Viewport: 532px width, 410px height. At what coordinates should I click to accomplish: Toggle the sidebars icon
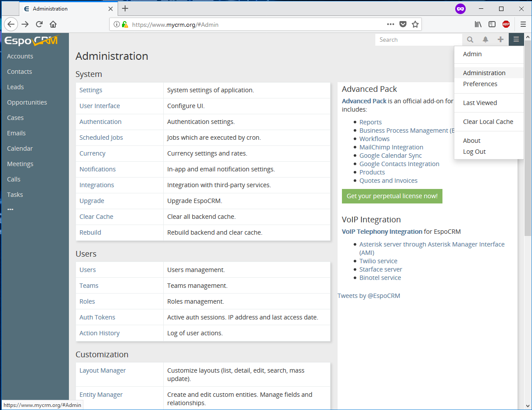pyautogui.click(x=492, y=25)
